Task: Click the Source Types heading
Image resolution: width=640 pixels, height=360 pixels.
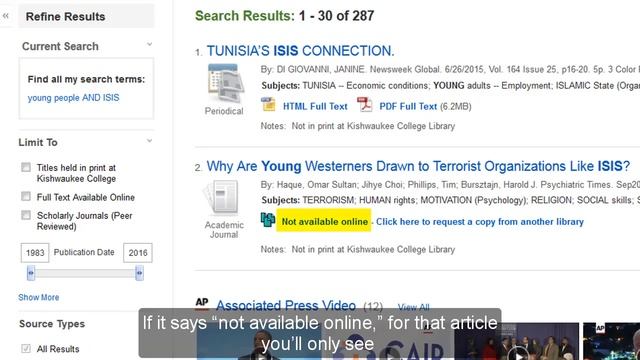Action: pyautogui.click(x=52, y=324)
